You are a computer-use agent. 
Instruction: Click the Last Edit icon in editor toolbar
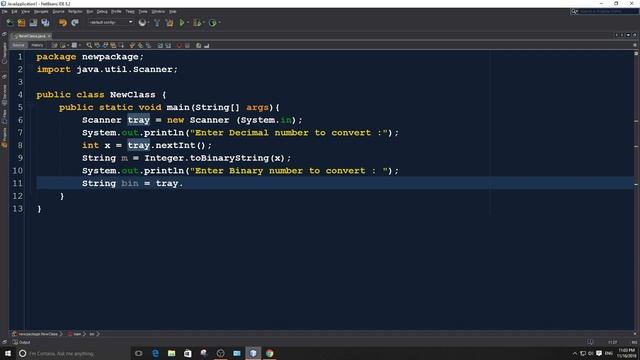tap(54, 45)
